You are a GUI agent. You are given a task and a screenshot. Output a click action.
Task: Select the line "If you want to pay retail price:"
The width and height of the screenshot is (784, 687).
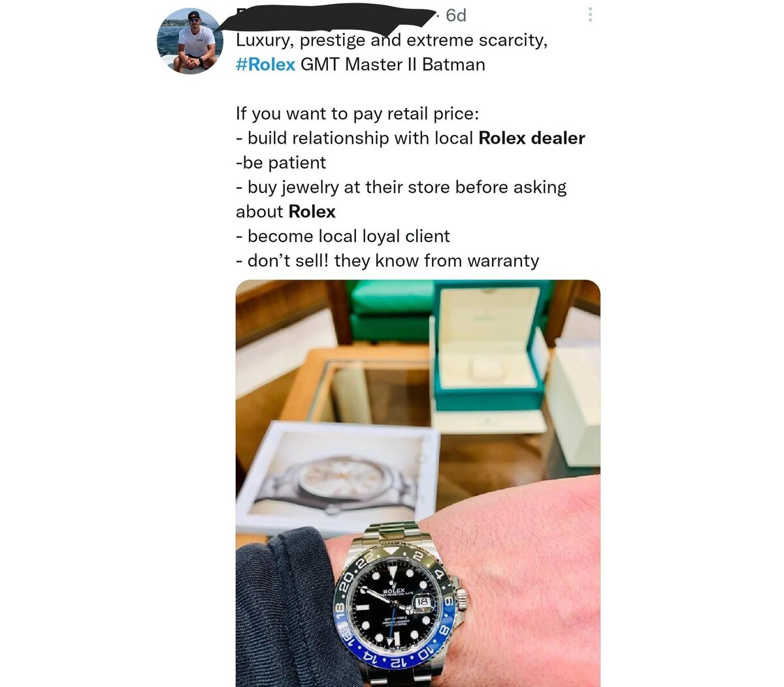click(357, 114)
